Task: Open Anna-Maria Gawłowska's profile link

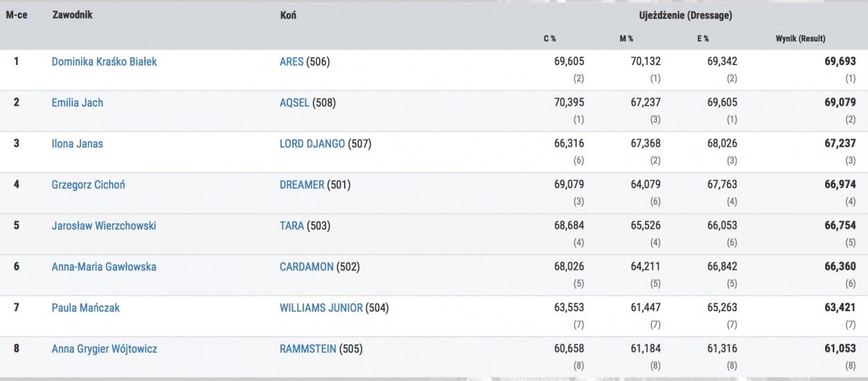Action: tap(104, 267)
